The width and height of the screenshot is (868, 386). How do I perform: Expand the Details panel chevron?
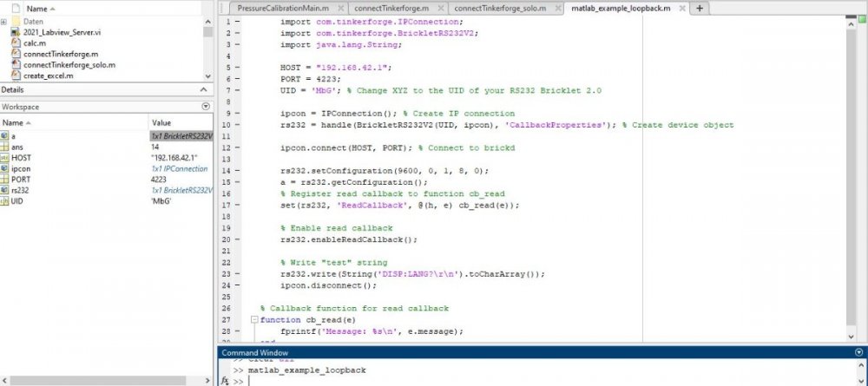pyautogui.click(x=206, y=89)
